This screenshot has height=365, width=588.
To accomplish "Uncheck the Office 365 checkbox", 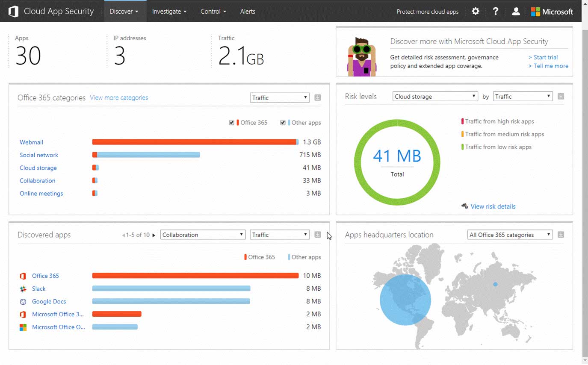I will click(x=232, y=123).
